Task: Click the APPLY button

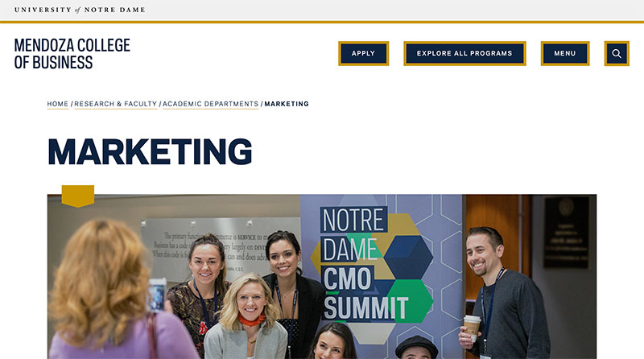Action: (364, 53)
